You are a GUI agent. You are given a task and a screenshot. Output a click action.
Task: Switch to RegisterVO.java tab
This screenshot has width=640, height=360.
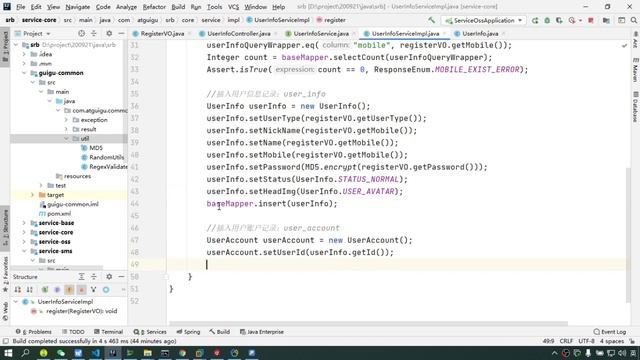point(162,33)
